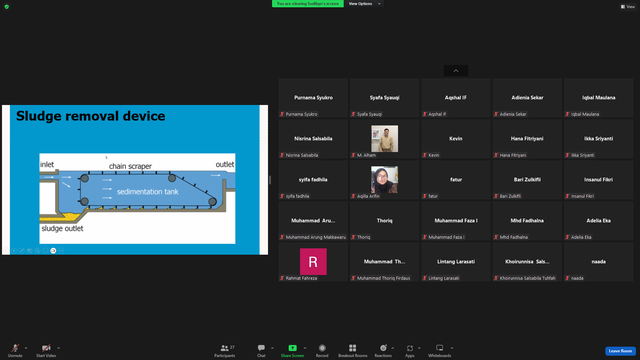640x360 pixels.
Task: Select Khoirunnisa Salsabila Tuhfah's participant tile
Action: (527, 262)
